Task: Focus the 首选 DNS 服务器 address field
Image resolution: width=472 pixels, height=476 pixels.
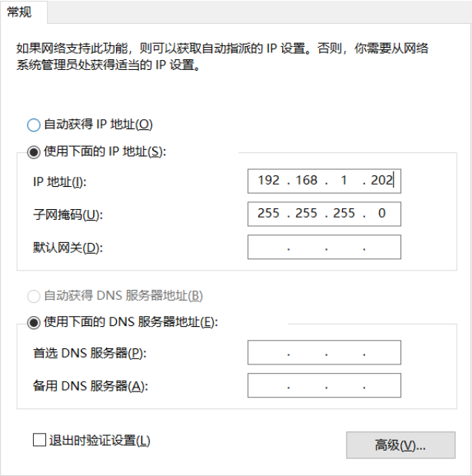Action: [324, 353]
